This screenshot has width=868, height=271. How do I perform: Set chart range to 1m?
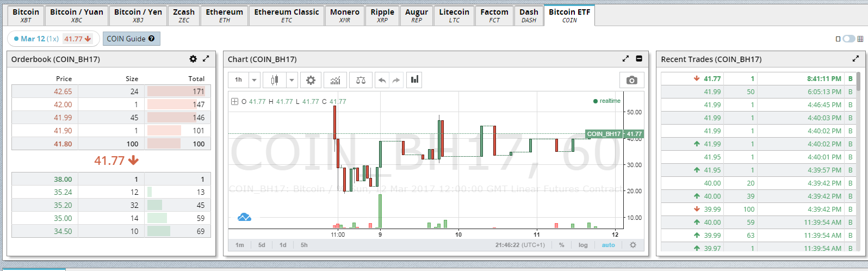click(x=240, y=245)
